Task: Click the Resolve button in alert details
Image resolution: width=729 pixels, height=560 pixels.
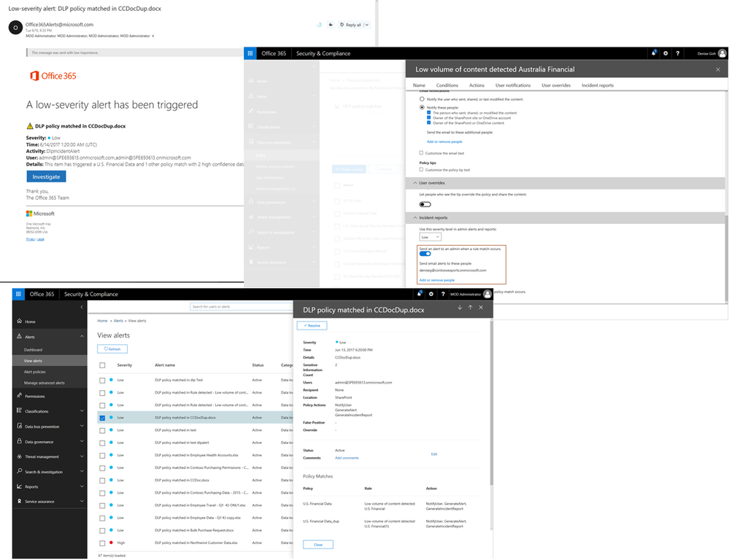Action: coord(312,326)
